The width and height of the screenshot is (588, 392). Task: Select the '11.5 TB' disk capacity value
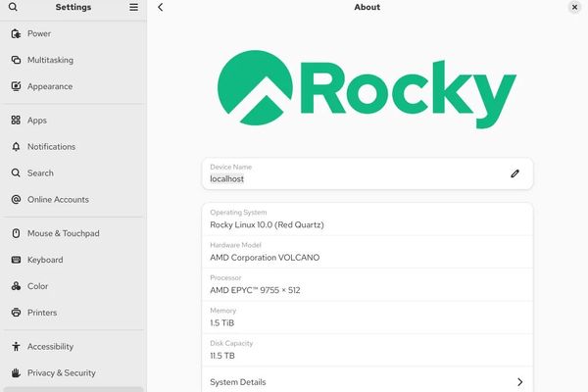click(222, 356)
